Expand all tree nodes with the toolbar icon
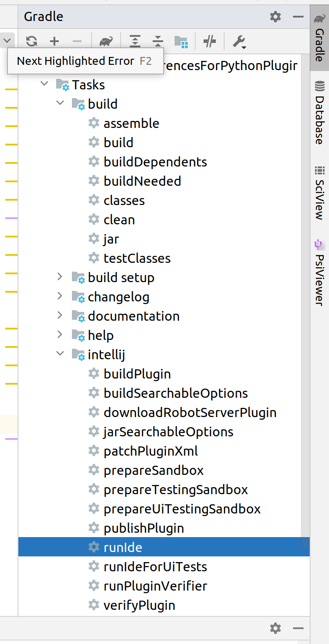 point(135,41)
